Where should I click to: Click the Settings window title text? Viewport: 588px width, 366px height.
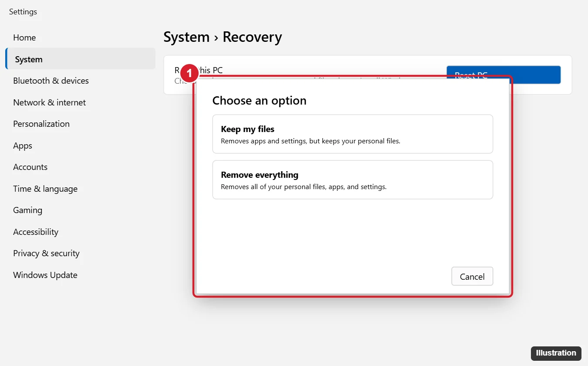[23, 12]
